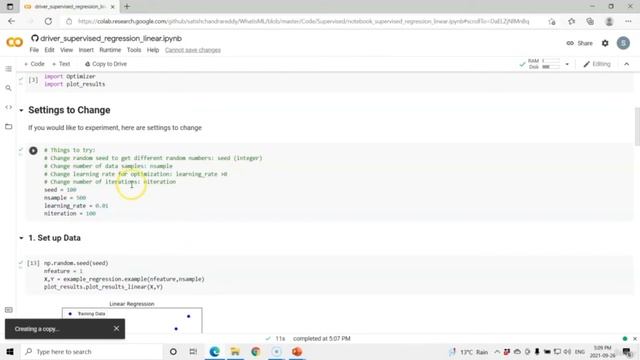Add a new Text cell
The image size is (640, 360).
61,64
